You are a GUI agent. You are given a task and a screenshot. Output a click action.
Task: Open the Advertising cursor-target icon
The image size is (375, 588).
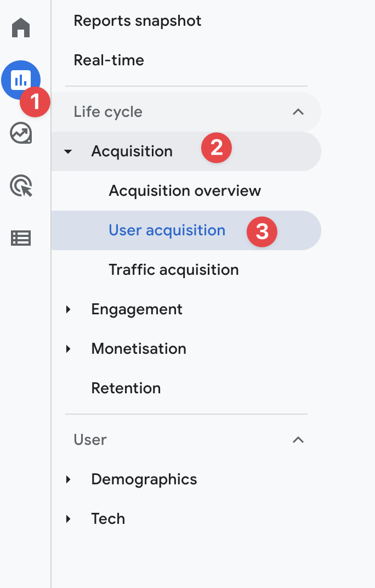point(21,185)
